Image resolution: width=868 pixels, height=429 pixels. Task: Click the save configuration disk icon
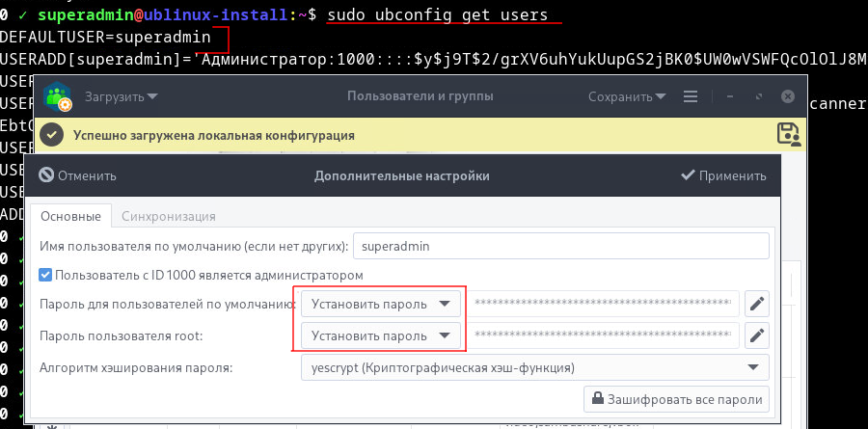coord(788,134)
